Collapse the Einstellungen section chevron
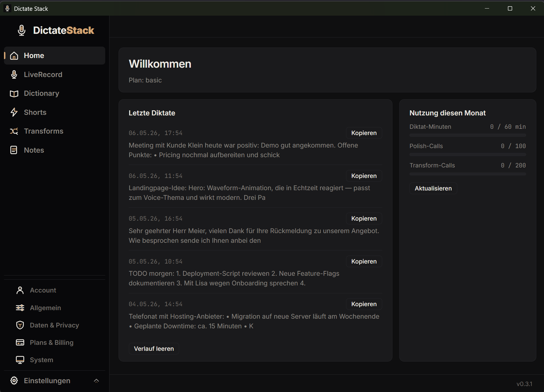Image resolution: width=544 pixels, height=392 pixels. [96, 381]
